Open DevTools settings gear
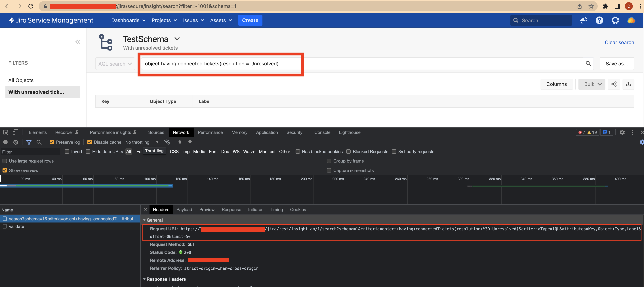Viewport: 644px width, 287px height. [622, 132]
